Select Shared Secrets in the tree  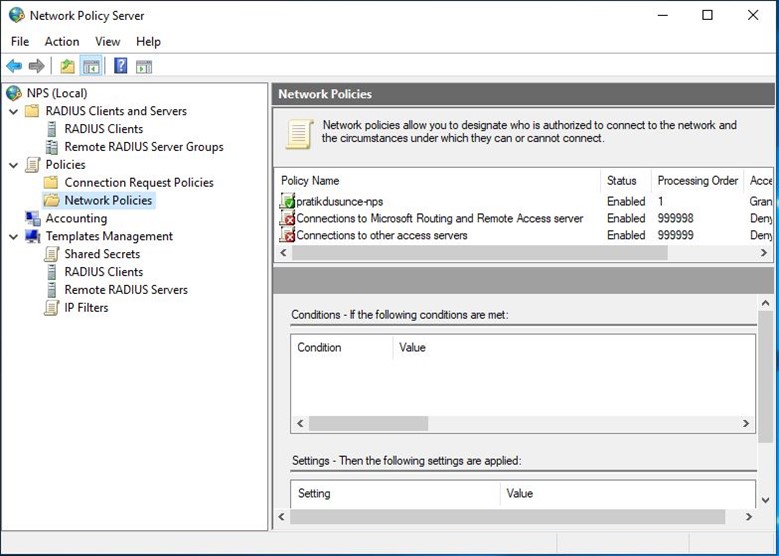(102, 254)
